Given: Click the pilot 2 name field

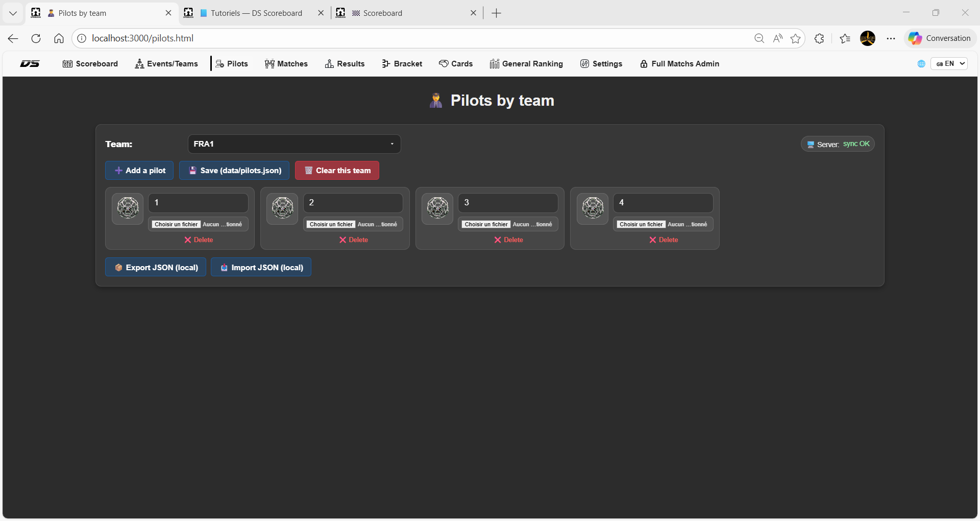Looking at the screenshot, I should coord(353,203).
